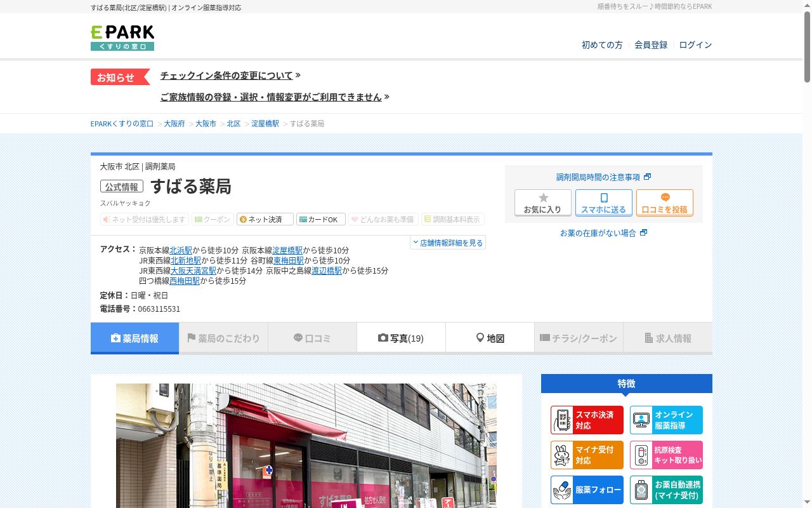Click the 北新地駅 station link
Viewport: 812px width, 508px height.
point(186,260)
